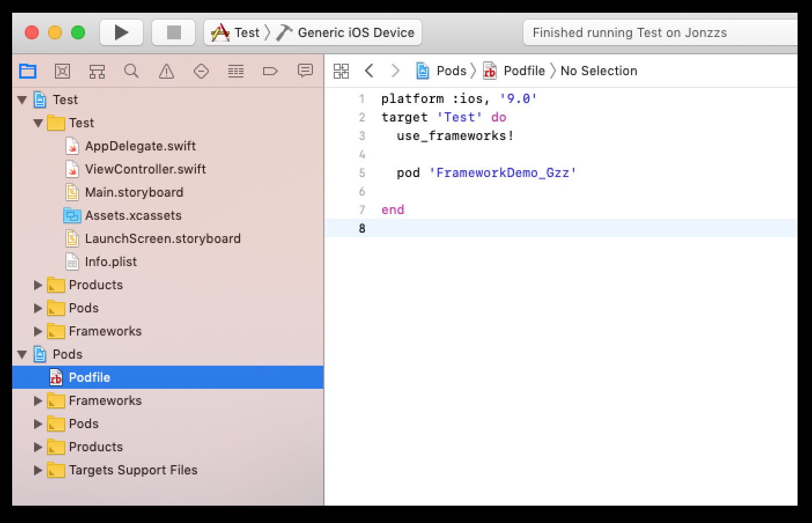Open the Symbol navigator
Screen dimensions: 812x523
[x=97, y=71]
